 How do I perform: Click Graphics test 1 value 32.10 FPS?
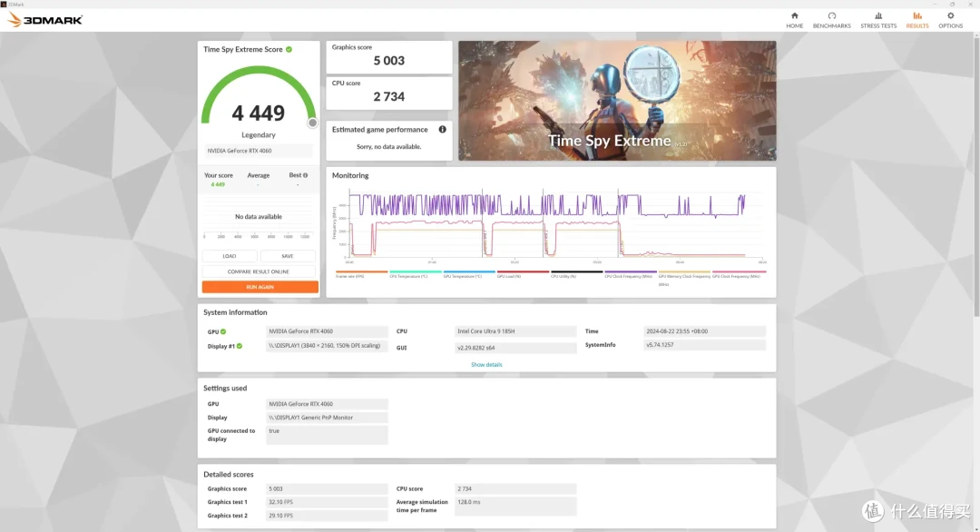[x=327, y=502]
